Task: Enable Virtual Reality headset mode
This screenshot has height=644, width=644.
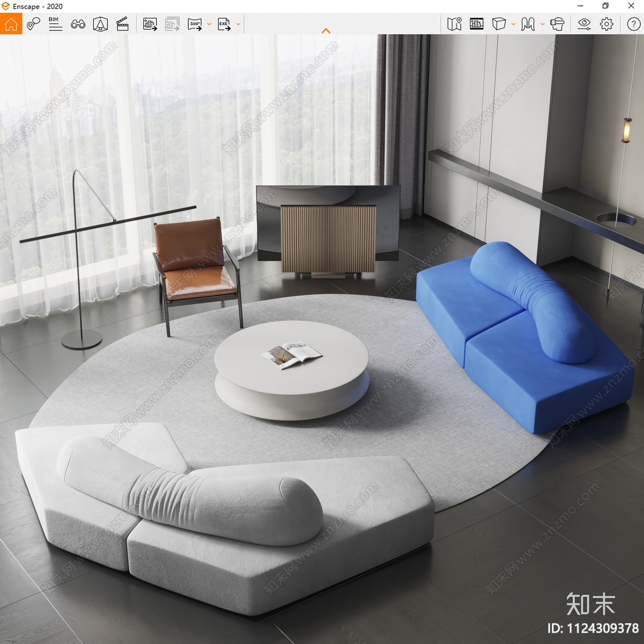Action: click(557, 24)
